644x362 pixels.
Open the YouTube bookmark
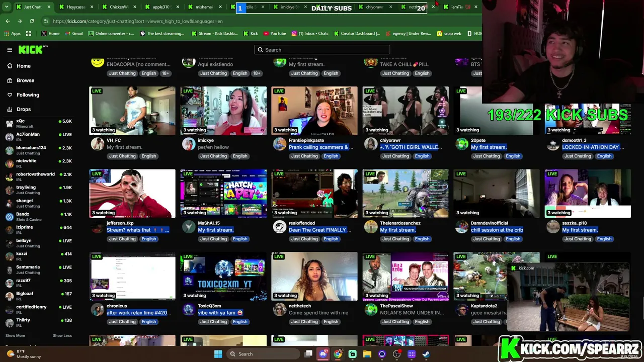[274, 34]
